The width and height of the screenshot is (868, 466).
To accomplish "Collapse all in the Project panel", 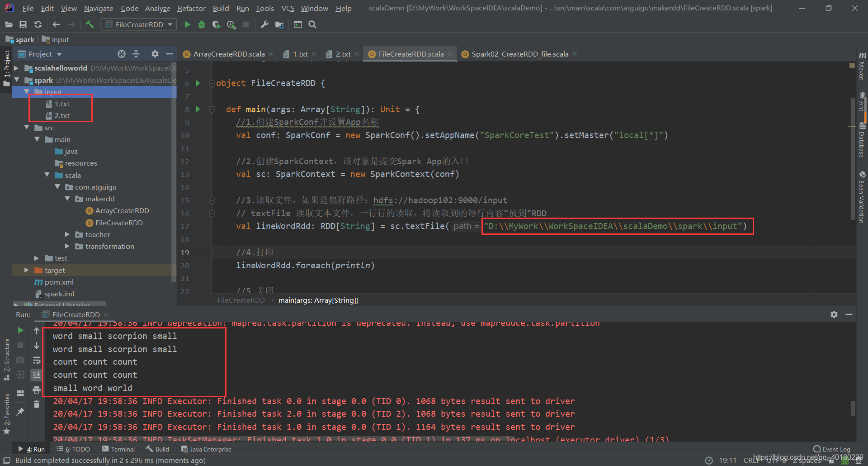I will coord(136,54).
